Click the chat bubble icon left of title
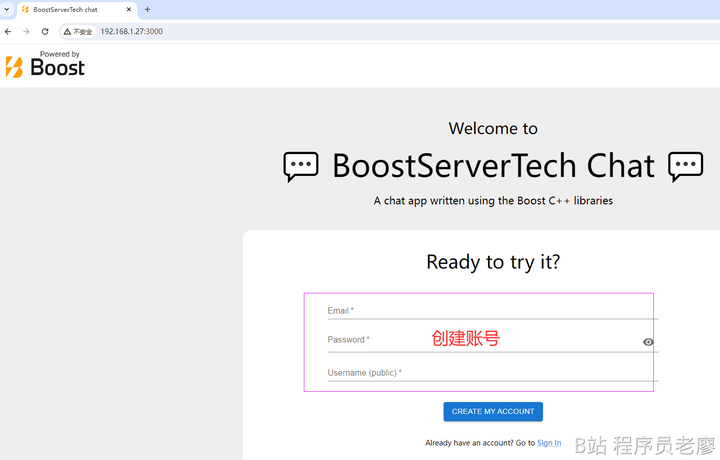The image size is (720, 460). (301, 166)
